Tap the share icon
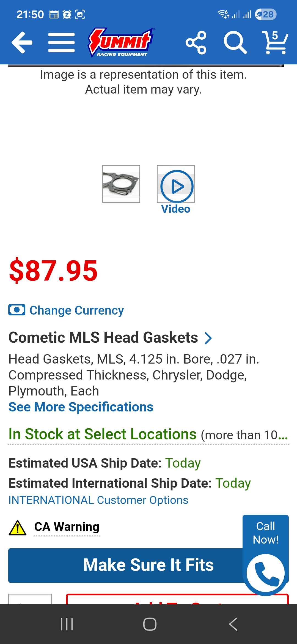The image size is (297, 644). pyautogui.click(x=196, y=42)
